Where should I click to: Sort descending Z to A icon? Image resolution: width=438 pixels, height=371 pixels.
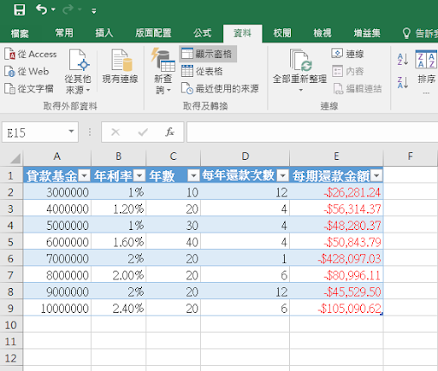(403, 82)
